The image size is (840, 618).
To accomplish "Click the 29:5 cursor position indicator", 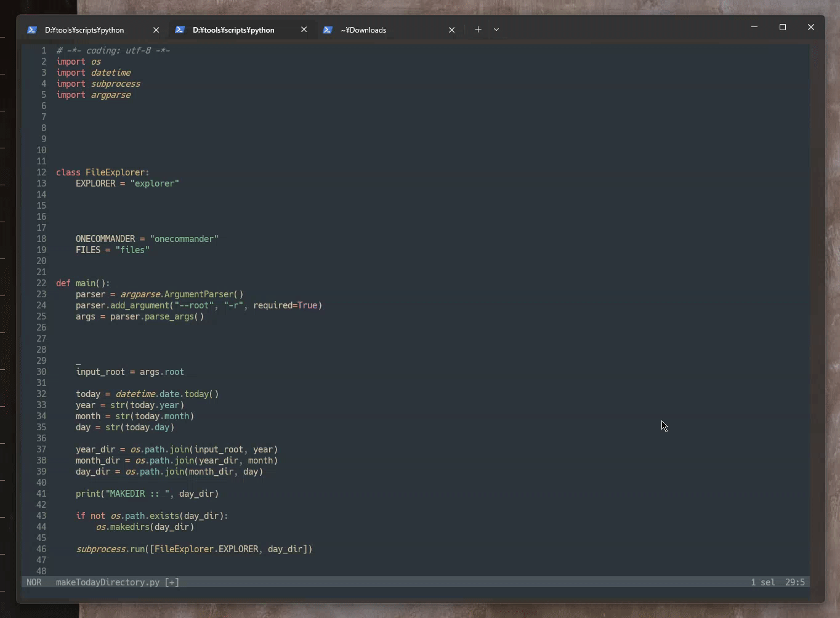I will 795,582.
